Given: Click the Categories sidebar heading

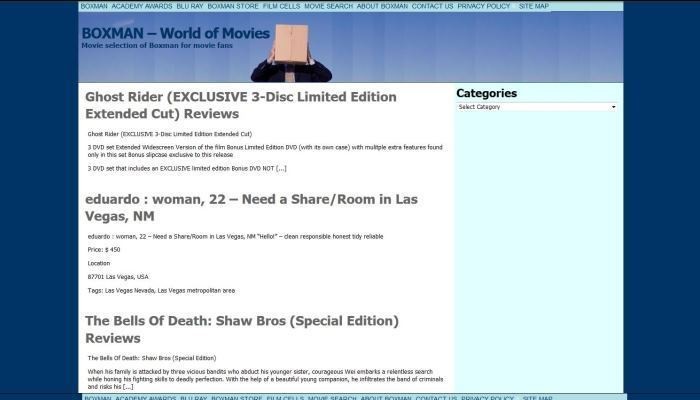Looking at the screenshot, I should point(487,93).
